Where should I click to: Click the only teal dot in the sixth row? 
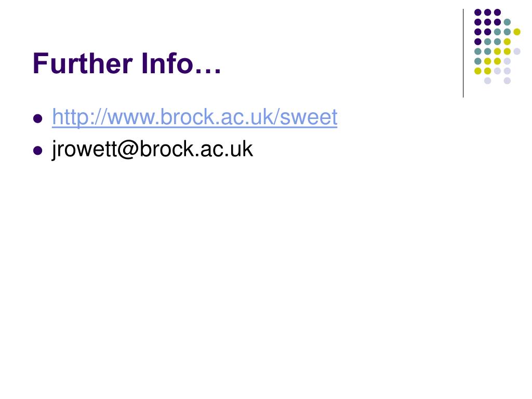point(478,61)
